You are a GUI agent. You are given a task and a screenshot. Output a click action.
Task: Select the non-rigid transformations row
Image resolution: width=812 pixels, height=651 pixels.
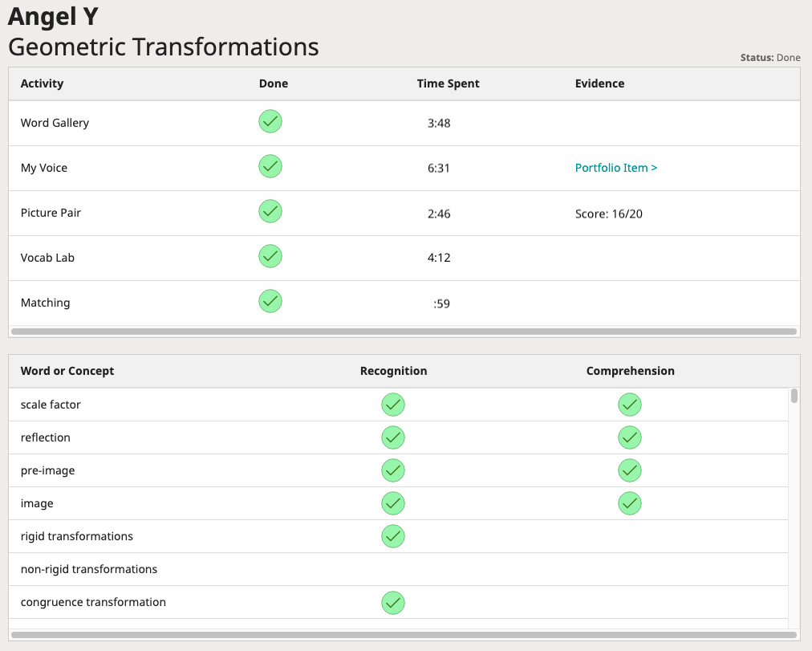89,569
